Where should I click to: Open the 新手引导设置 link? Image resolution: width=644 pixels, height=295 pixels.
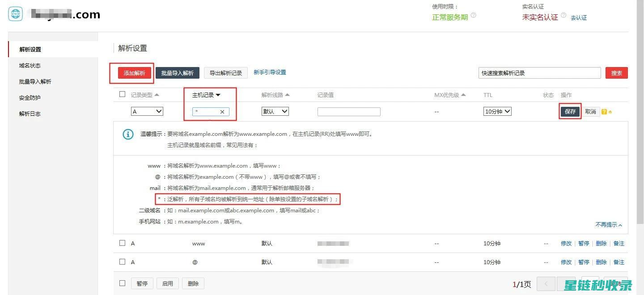(x=270, y=72)
